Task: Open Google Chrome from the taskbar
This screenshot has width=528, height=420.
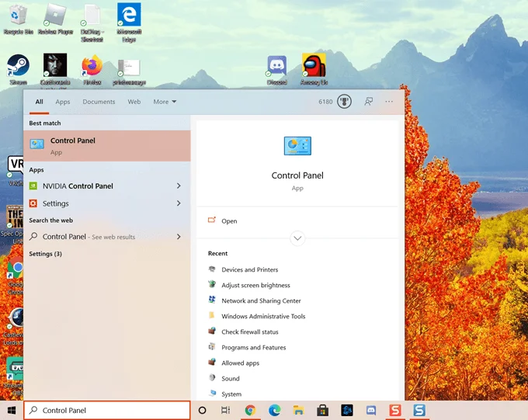Action: coord(250,410)
